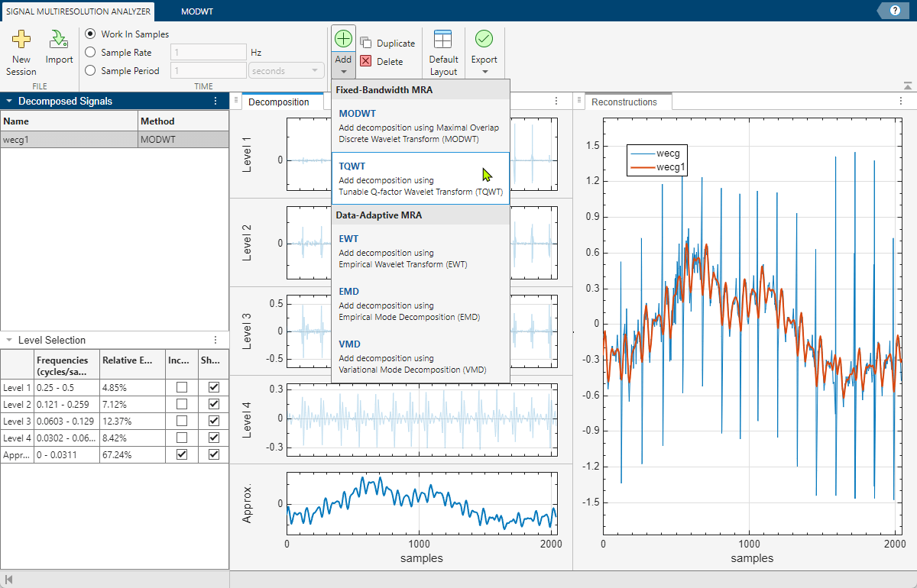Switch to the MODWT toolstrip tab
917x588 pixels.
click(197, 11)
